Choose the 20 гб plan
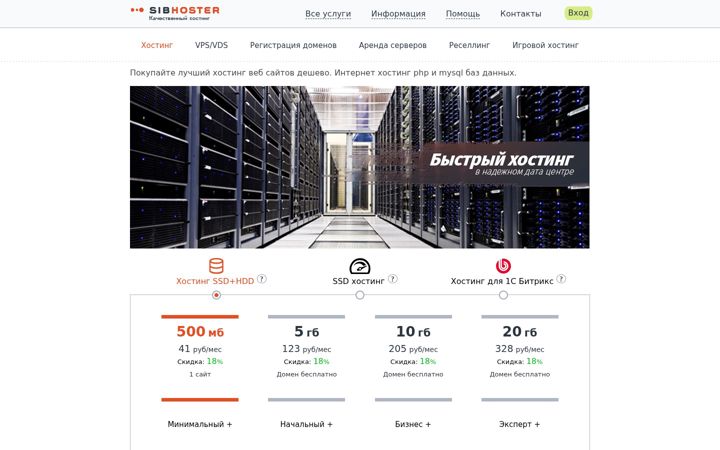The height and width of the screenshot is (450, 720). pos(519,331)
